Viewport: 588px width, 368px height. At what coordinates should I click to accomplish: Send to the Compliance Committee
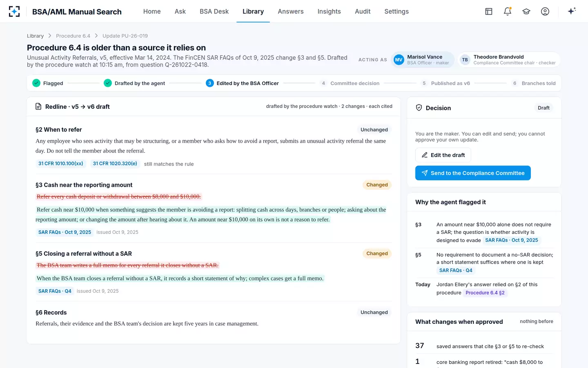pyautogui.click(x=473, y=173)
